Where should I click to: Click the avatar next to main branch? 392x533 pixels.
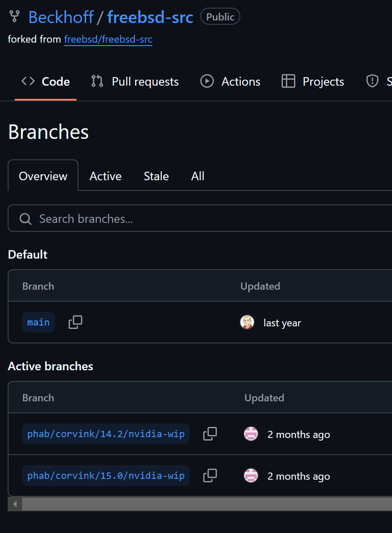[x=247, y=323]
